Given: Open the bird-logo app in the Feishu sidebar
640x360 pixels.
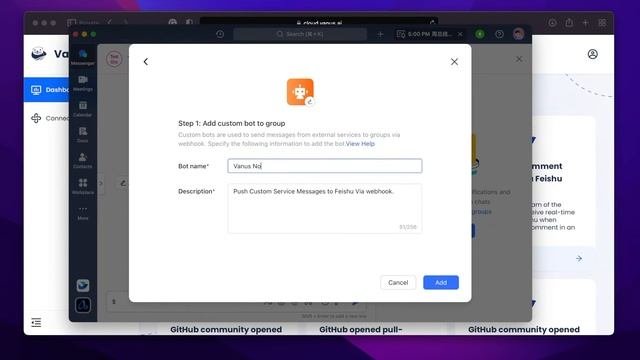Looking at the screenshot, I should (x=83, y=285).
